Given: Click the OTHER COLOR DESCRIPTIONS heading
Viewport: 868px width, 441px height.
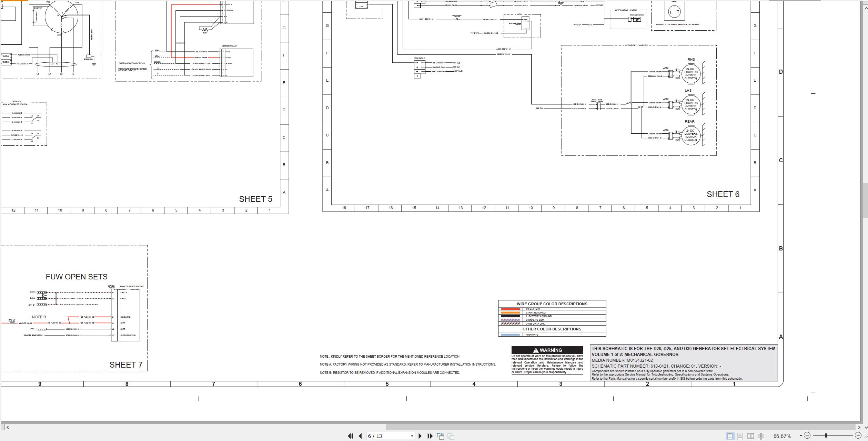Looking at the screenshot, I should click(552, 329).
